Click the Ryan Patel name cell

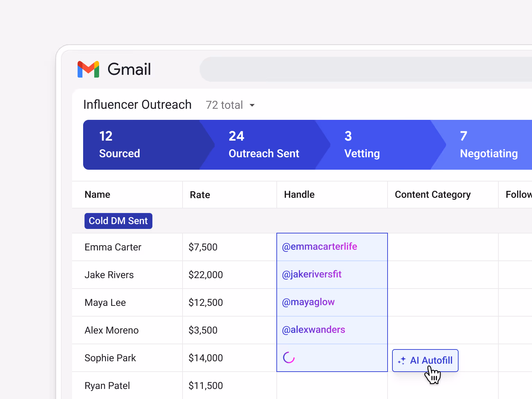click(127, 385)
